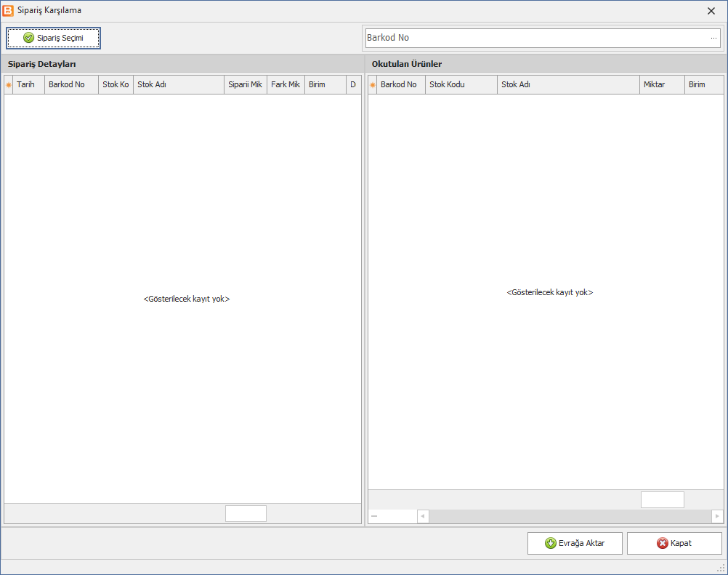Click the star indicator icon in Okutulan Ürünler grid
The width and height of the screenshot is (728, 575).
click(373, 84)
